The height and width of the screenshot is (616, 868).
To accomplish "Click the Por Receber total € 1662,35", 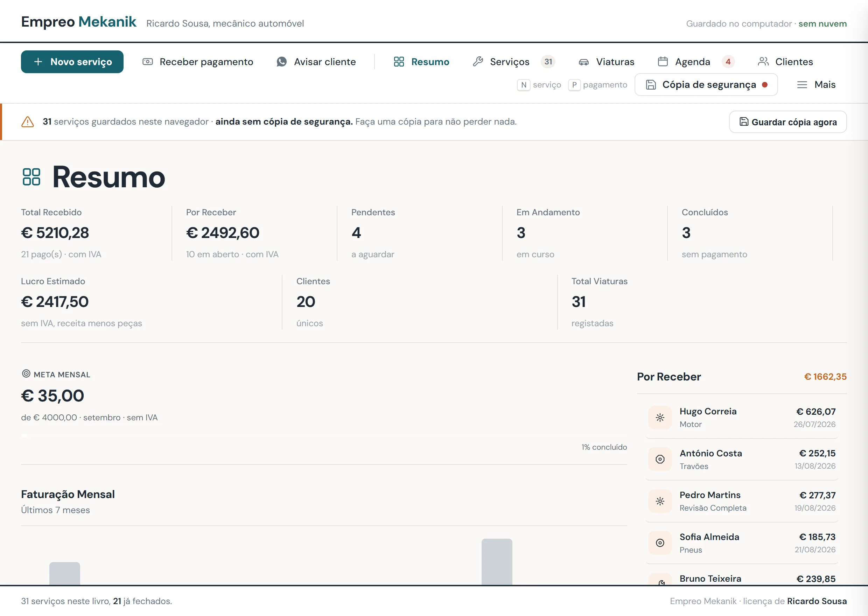I will click(x=825, y=377).
